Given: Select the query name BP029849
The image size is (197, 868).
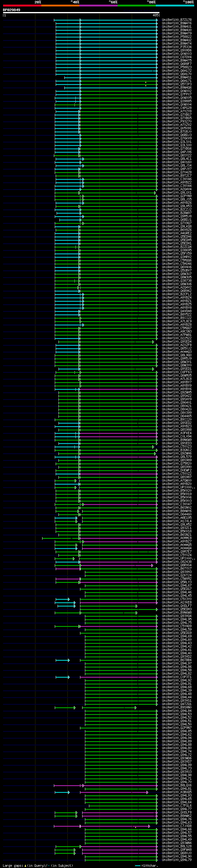Looking at the screenshot, I should click(11, 10).
